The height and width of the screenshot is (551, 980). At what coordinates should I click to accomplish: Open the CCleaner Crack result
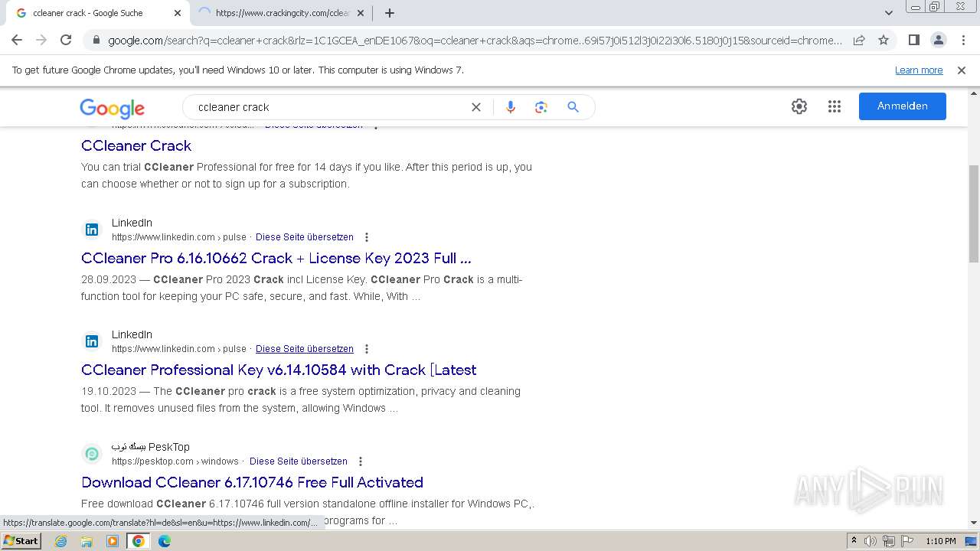click(x=136, y=145)
